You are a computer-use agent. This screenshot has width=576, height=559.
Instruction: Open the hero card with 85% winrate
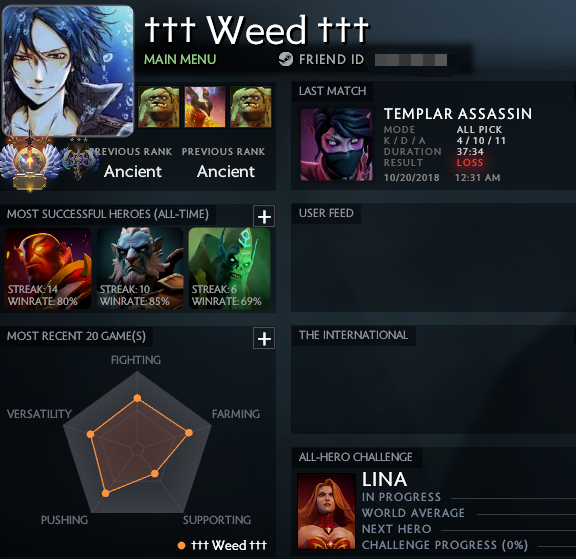[140, 268]
